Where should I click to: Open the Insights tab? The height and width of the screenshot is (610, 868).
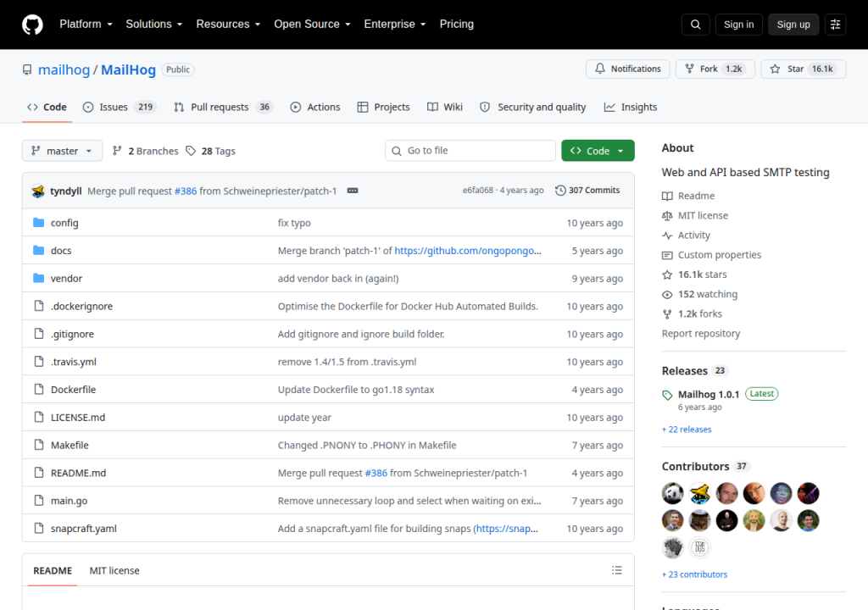pos(631,108)
